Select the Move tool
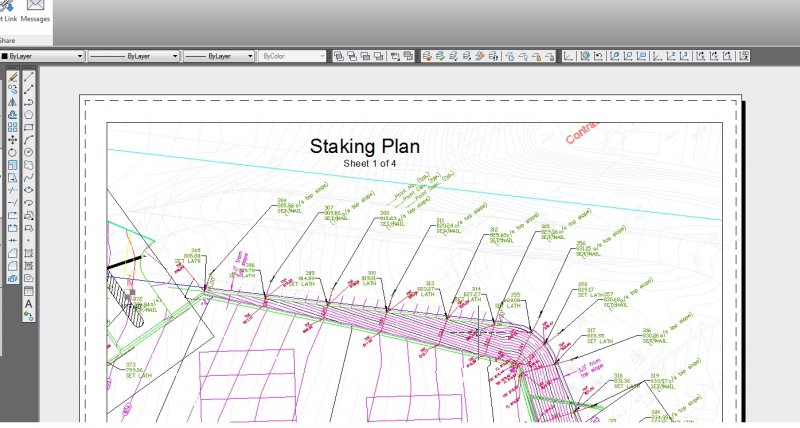800x428 pixels. [x=13, y=140]
